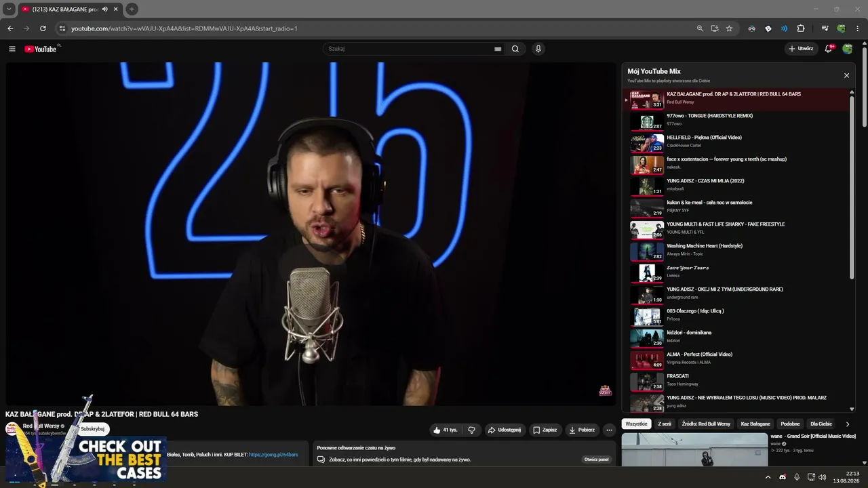Open the Red Bull Wersy channel name
Viewport: 868px width, 488px height.
pyautogui.click(x=41, y=426)
